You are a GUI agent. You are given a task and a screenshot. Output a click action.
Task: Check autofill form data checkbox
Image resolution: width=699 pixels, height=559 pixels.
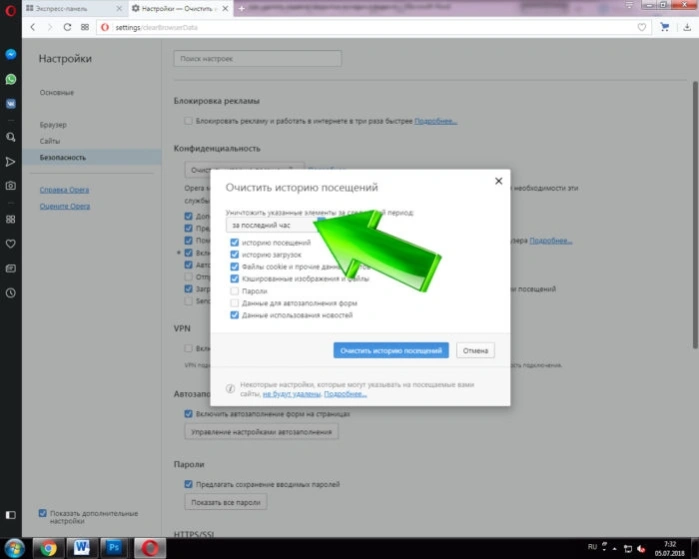click(234, 303)
